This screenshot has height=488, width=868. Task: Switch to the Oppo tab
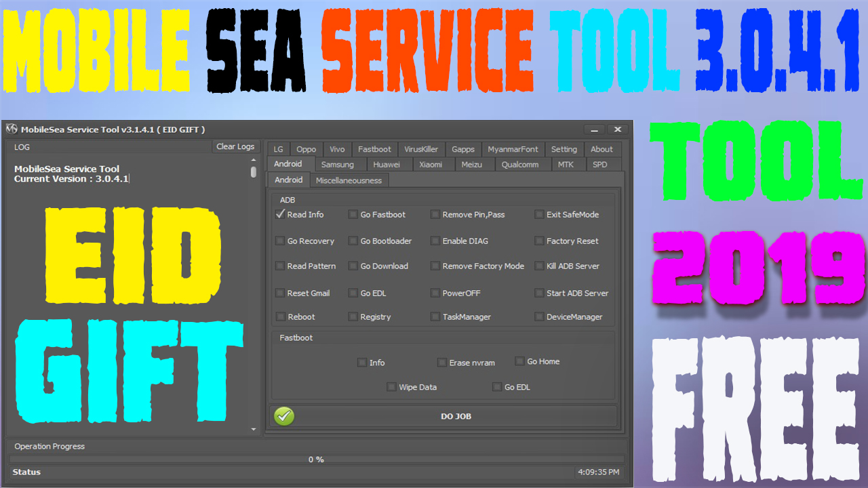click(306, 149)
